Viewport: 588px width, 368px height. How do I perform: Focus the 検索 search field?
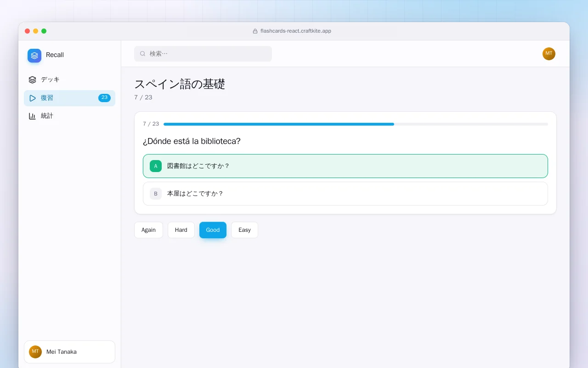pyautogui.click(x=203, y=54)
